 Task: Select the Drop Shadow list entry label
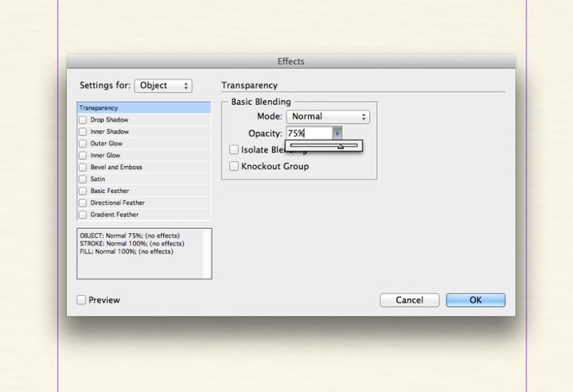click(109, 120)
